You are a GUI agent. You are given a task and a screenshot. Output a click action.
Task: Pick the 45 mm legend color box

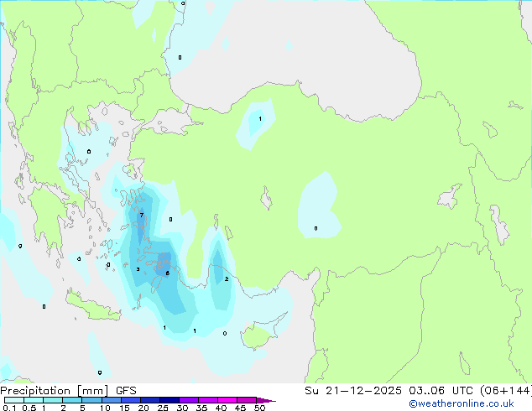click(247, 400)
